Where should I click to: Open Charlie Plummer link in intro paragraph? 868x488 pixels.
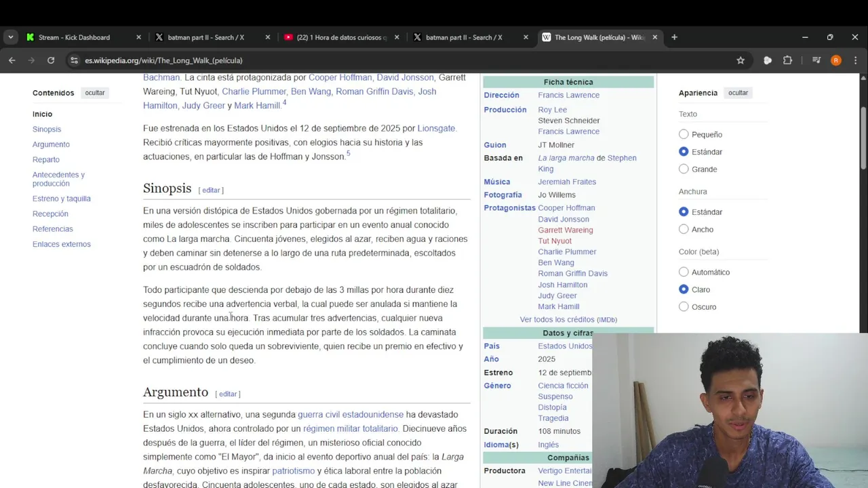pos(254,91)
